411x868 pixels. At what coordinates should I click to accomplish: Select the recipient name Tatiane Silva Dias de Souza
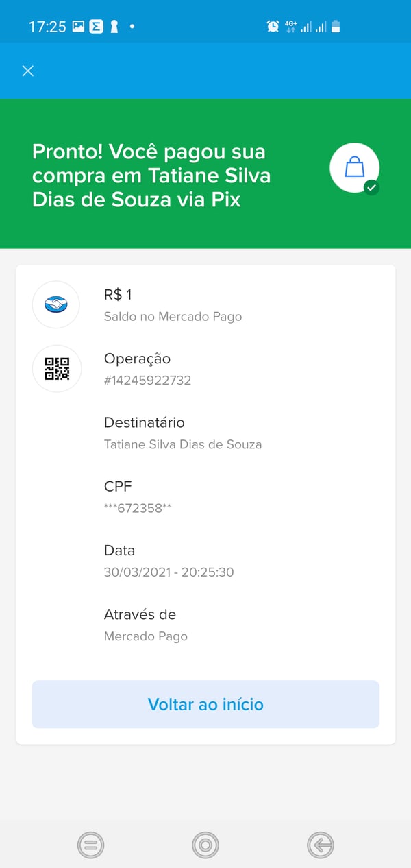pos(182,444)
